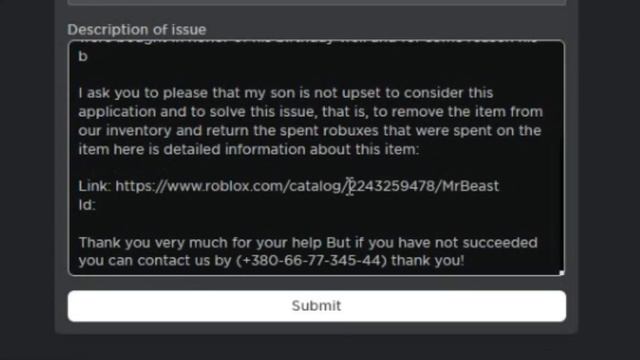Click the 'Description of issue' label
This screenshot has width=640, height=360.
pos(137,30)
